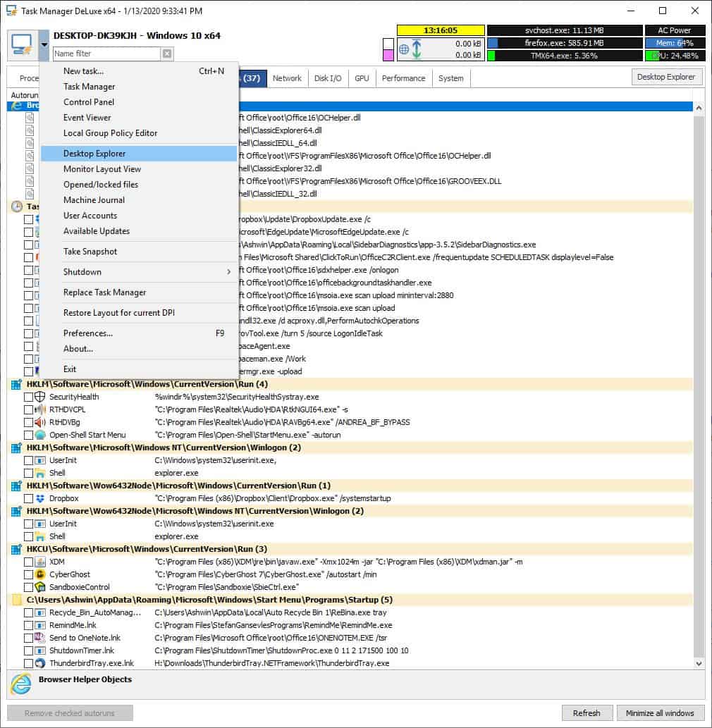This screenshot has height=728, width=712.
Task: Click Minimize all windows button
Action: click(660, 712)
